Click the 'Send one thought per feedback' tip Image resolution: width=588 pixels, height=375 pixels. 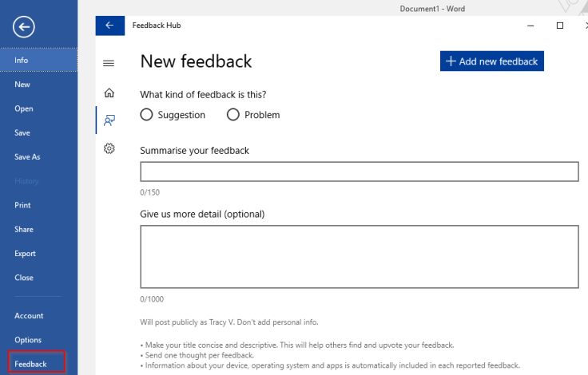click(197, 355)
